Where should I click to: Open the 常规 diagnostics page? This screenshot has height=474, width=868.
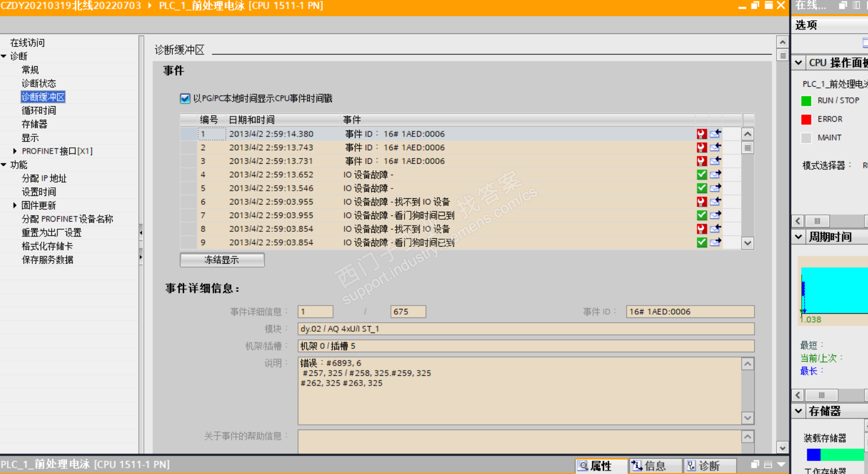(30, 70)
